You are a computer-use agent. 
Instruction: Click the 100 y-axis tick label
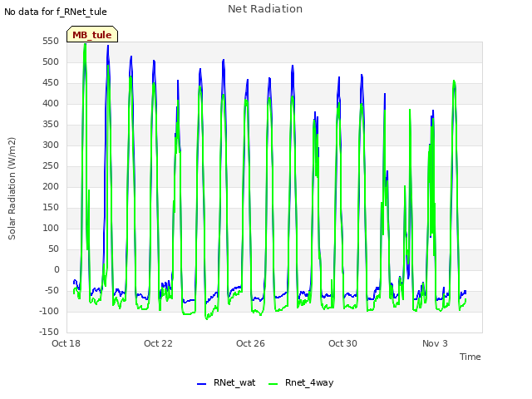[x=51, y=228]
